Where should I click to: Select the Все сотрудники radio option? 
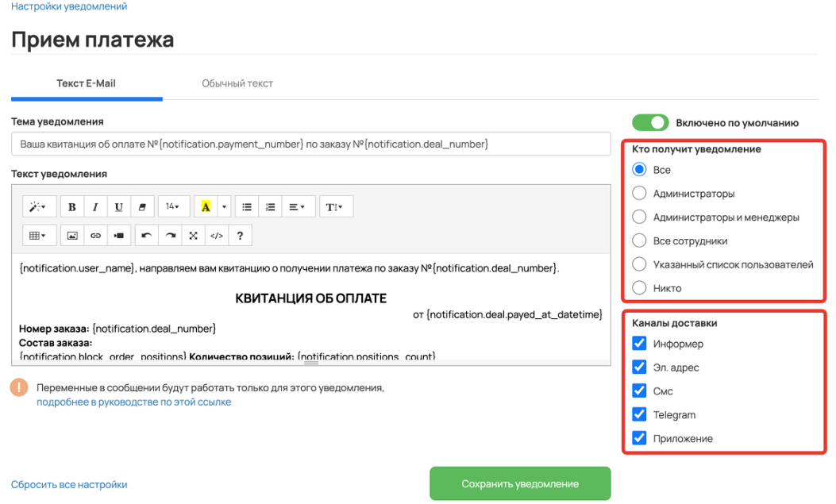tap(639, 240)
